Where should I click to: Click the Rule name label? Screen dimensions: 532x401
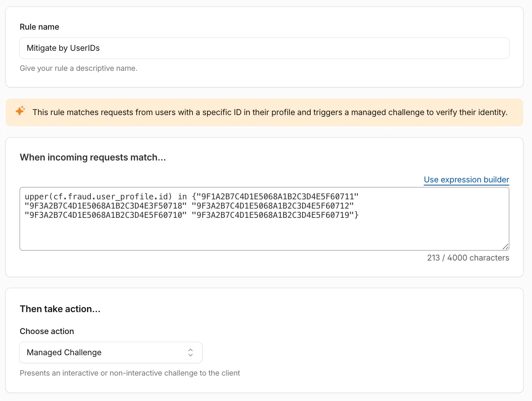coord(39,27)
